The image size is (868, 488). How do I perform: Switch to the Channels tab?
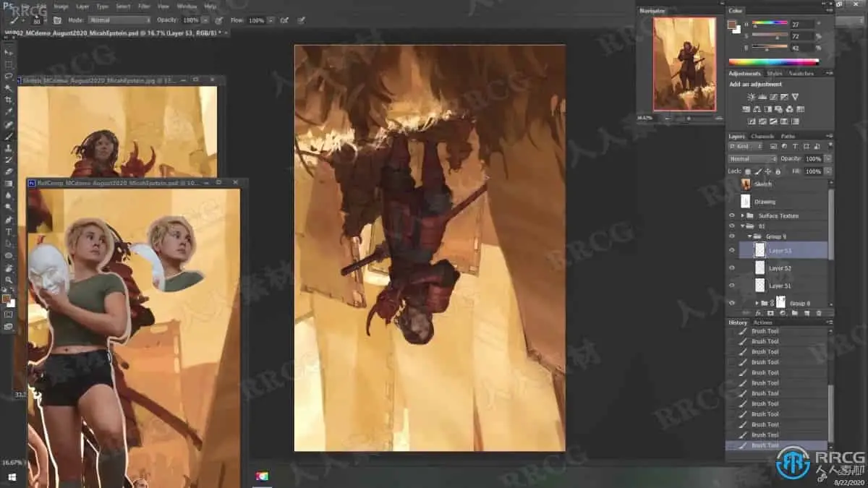point(762,136)
